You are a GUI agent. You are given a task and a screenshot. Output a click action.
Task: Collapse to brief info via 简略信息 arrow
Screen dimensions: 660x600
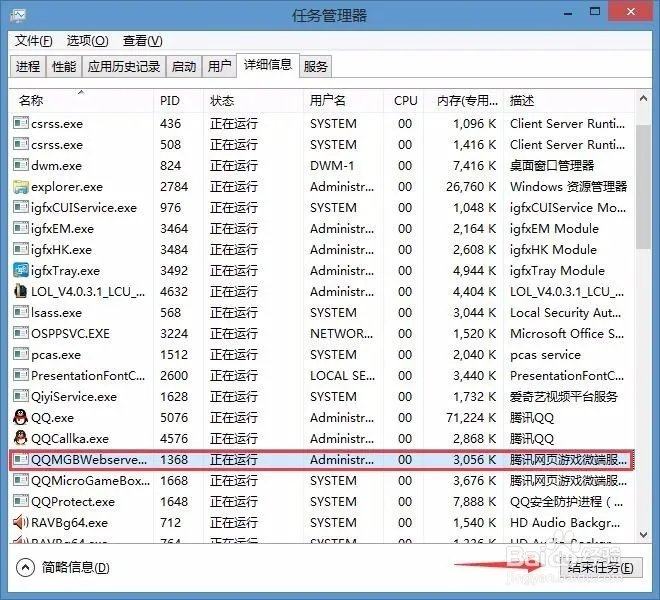[25, 568]
